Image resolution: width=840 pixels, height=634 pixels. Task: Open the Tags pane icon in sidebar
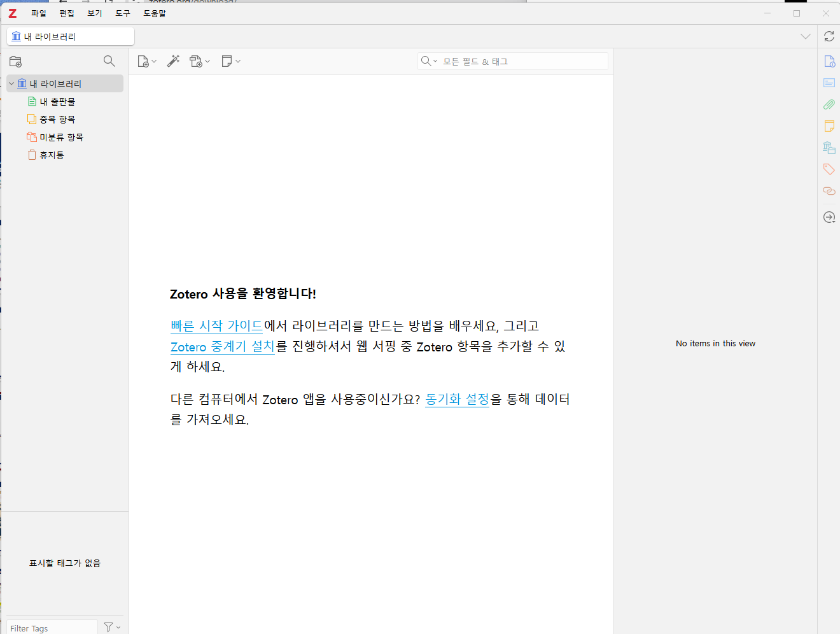(x=829, y=169)
